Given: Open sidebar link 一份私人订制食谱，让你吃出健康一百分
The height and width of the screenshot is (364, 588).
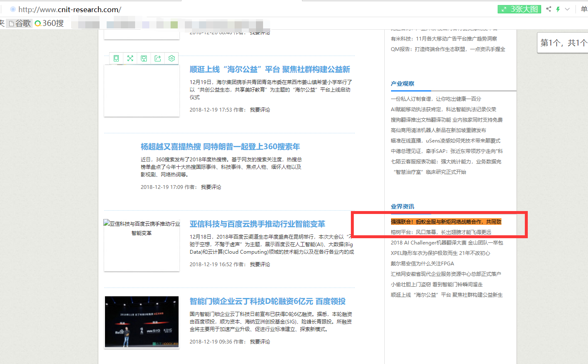Looking at the screenshot, I should pyautogui.click(x=436, y=99).
